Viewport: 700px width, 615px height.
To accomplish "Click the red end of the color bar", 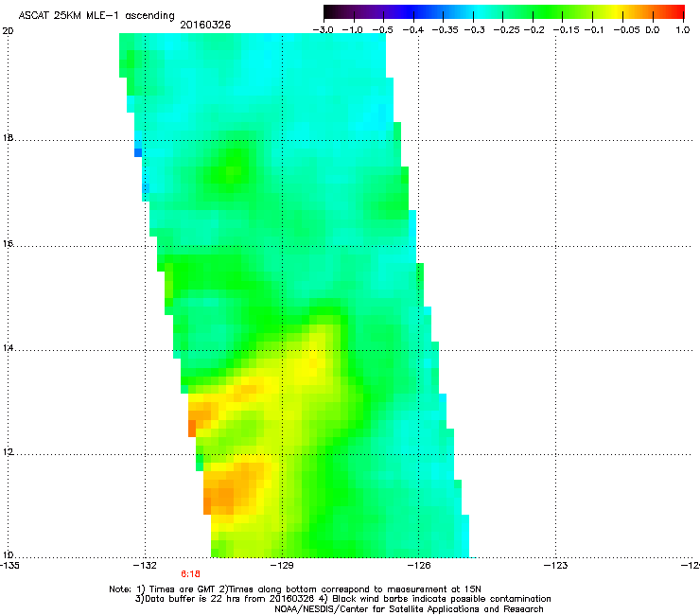I will pyautogui.click(x=677, y=12).
